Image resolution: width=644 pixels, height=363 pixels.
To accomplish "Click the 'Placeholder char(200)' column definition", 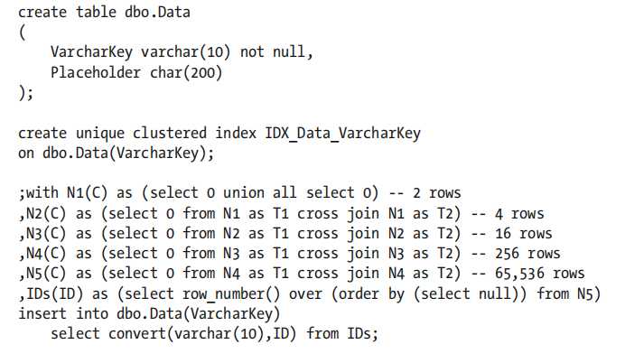I will click(135, 71).
